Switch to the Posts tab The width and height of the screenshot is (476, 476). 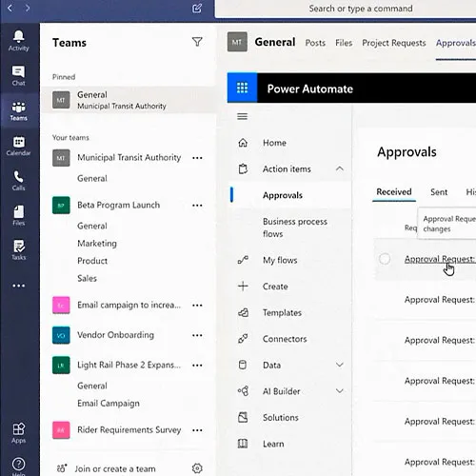(x=315, y=43)
